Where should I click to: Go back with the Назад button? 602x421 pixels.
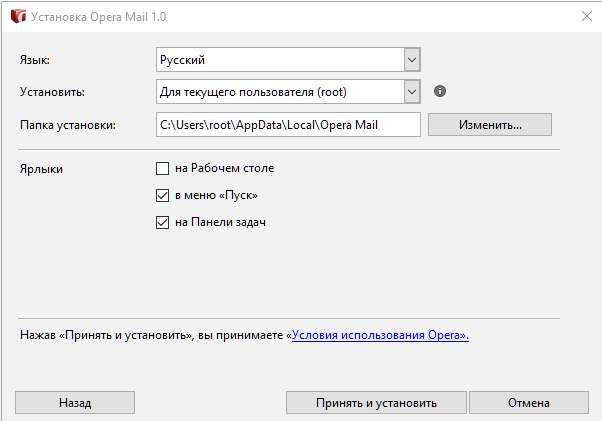pyautogui.click(x=75, y=403)
